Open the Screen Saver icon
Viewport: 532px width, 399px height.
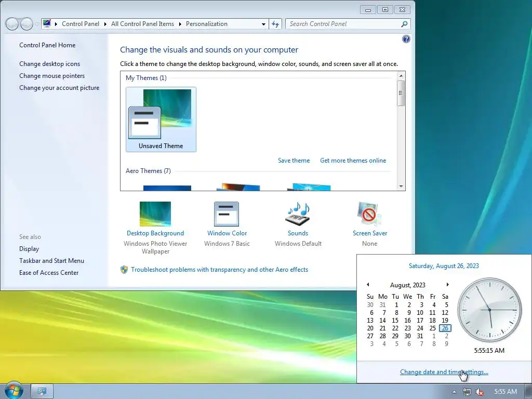coord(369,214)
